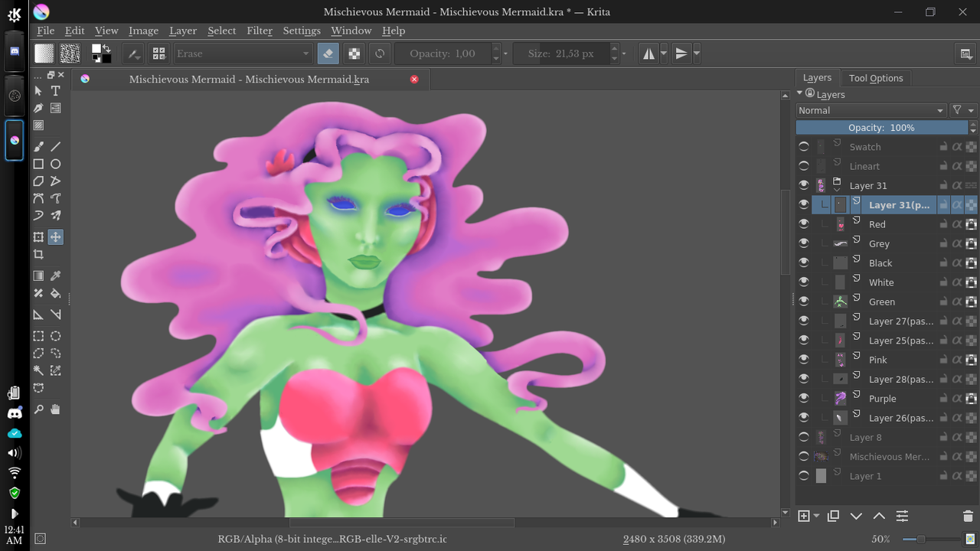Open the layer blending mode dropdown
The height and width of the screenshot is (551, 980).
click(870, 109)
